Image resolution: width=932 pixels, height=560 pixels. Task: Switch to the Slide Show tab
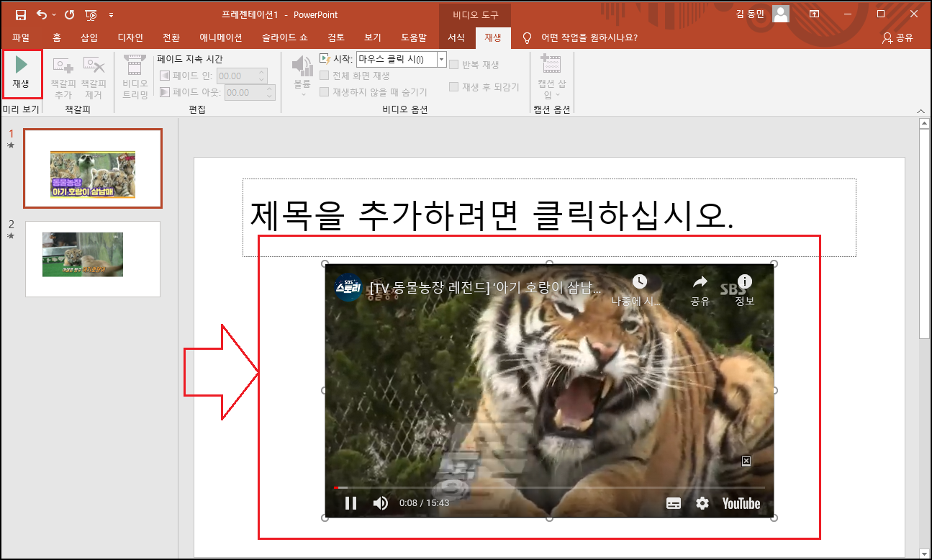pyautogui.click(x=285, y=37)
